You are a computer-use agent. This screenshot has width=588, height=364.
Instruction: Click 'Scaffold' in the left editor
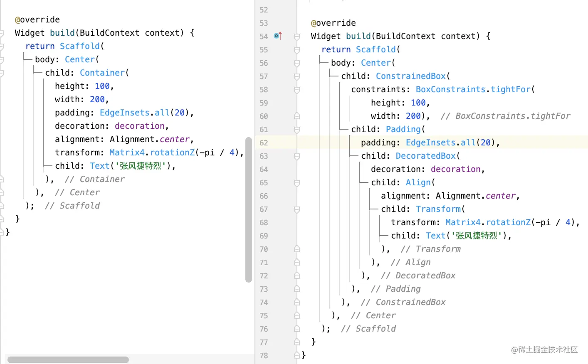point(80,46)
